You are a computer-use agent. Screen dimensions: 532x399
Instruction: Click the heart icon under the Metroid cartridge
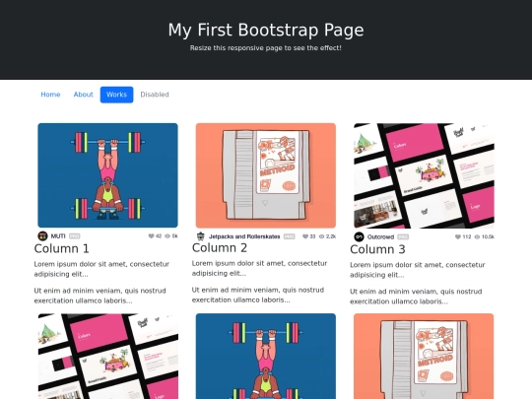point(305,236)
